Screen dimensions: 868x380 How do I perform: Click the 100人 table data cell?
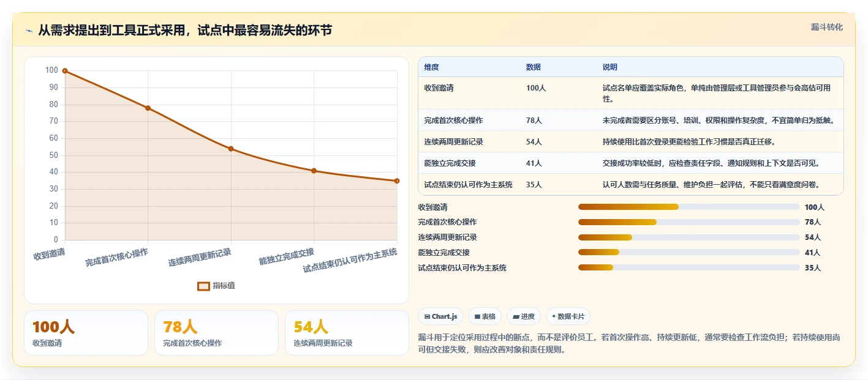[536, 88]
